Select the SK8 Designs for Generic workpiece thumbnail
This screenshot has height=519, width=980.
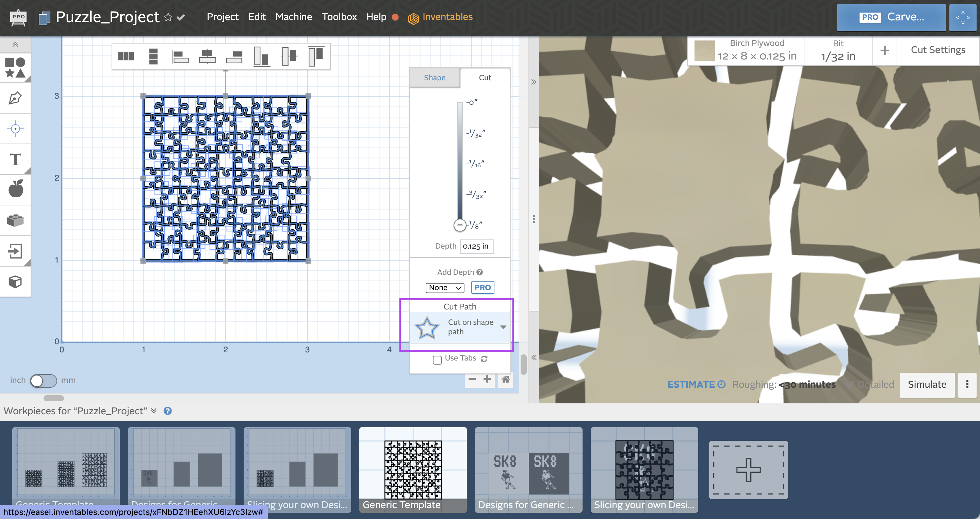point(528,469)
